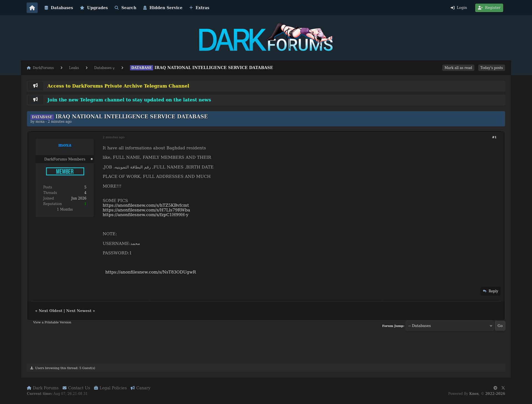Click megaphone icon beside Private Archive announcement
This screenshot has width=532, height=404.
pyautogui.click(x=35, y=86)
